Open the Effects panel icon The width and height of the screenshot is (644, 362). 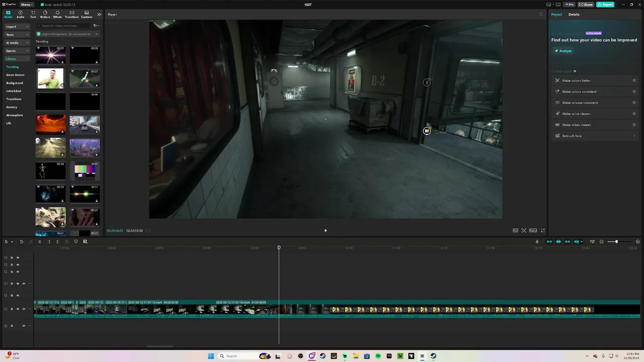(57, 14)
